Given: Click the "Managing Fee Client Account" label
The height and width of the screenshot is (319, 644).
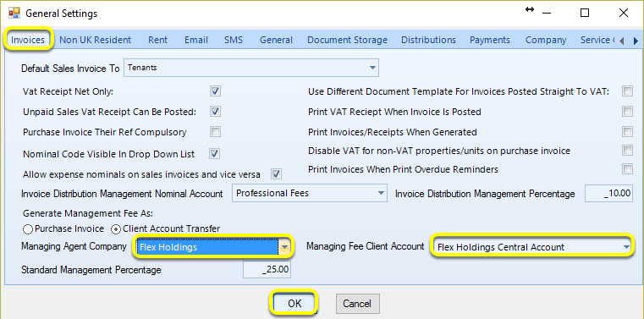Looking at the screenshot, I should 366,246.
